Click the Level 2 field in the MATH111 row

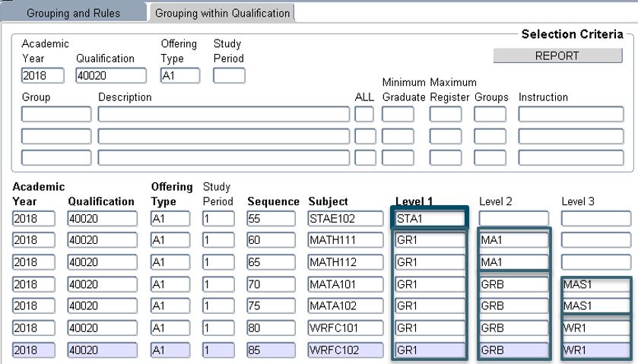tap(513, 240)
